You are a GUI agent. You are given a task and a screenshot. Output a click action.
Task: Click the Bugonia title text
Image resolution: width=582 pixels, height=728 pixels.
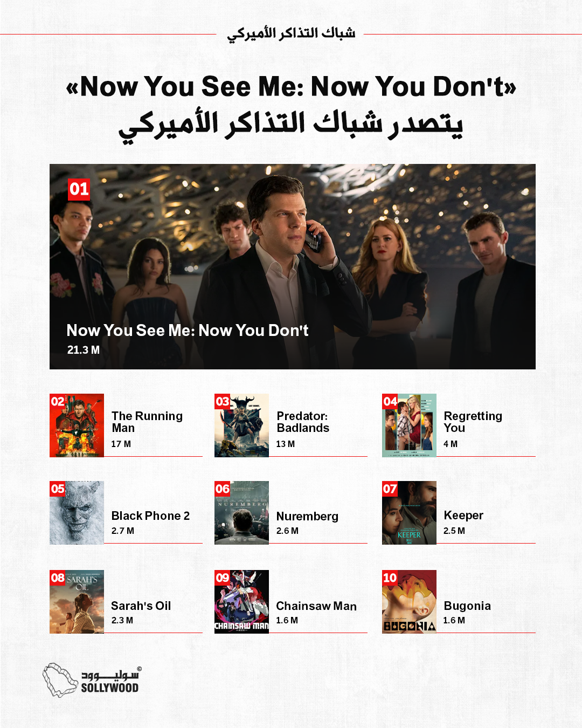tap(467, 606)
